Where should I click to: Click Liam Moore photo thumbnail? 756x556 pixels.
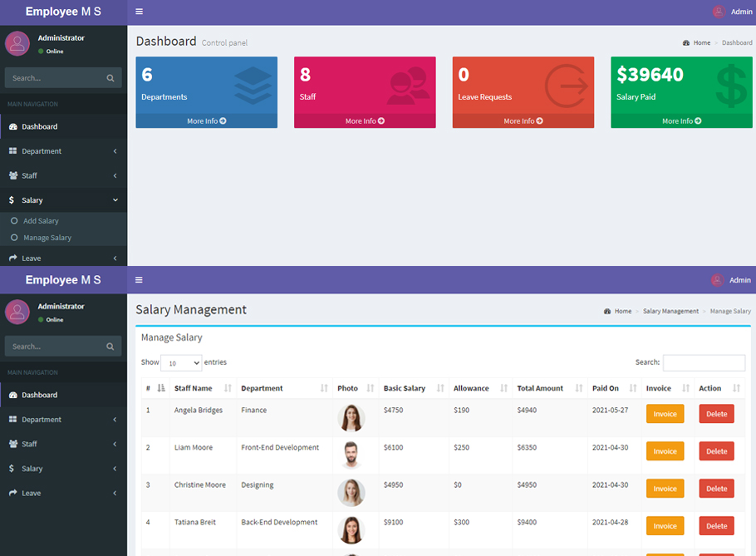351,455
